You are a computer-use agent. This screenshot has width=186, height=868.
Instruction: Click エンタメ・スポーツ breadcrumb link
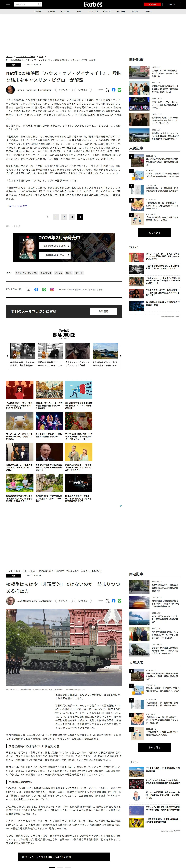[26, 56]
